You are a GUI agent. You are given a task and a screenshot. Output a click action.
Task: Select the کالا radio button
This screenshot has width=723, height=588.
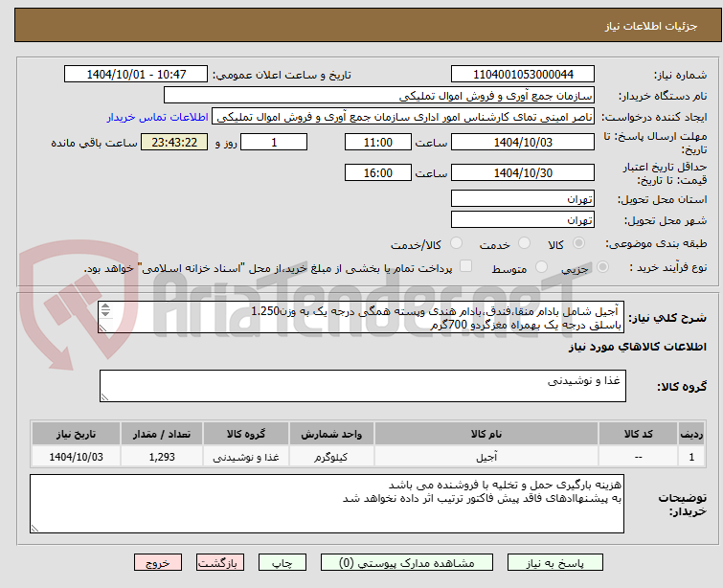coord(578,243)
